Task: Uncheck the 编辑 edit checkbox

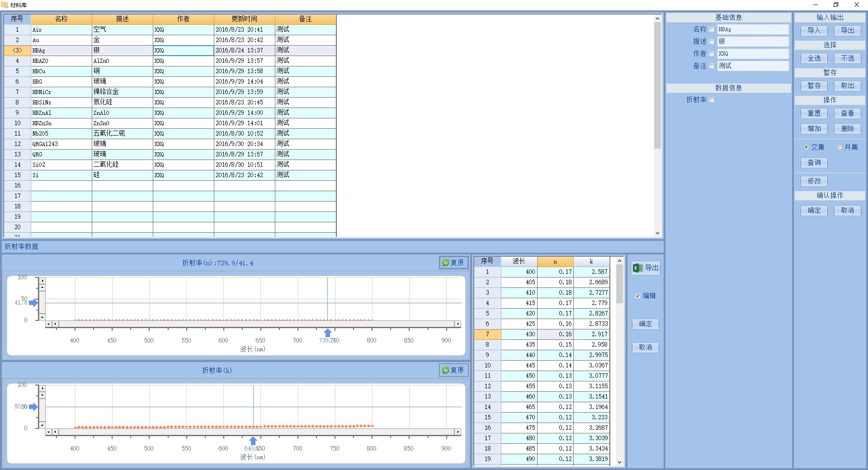Action: (637, 296)
